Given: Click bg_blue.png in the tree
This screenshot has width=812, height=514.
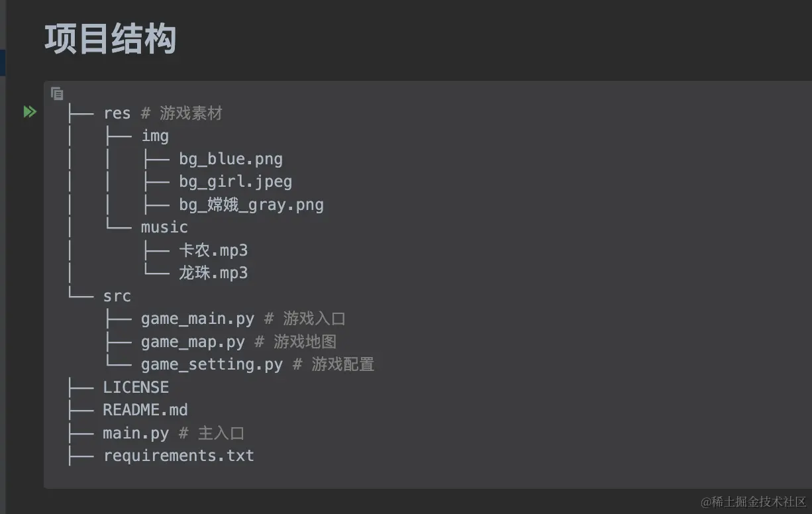Looking at the screenshot, I should pos(230,160).
